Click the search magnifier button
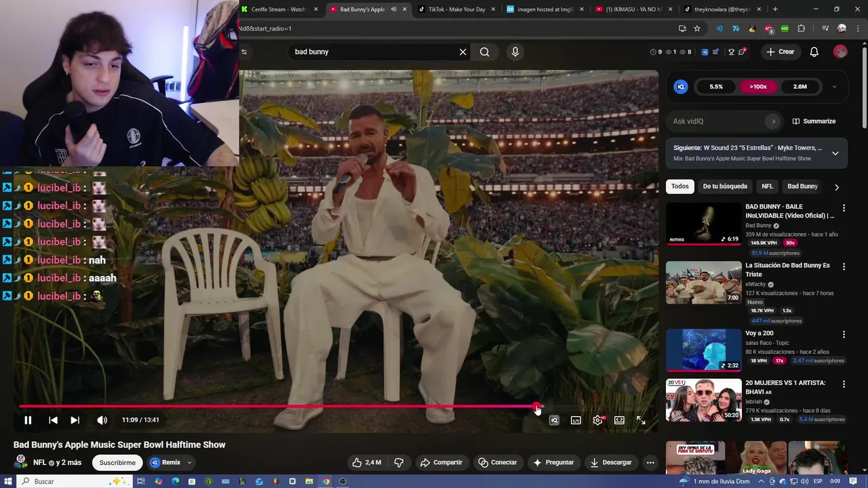This screenshot has width=868, height=488. [x=484, y=52]
